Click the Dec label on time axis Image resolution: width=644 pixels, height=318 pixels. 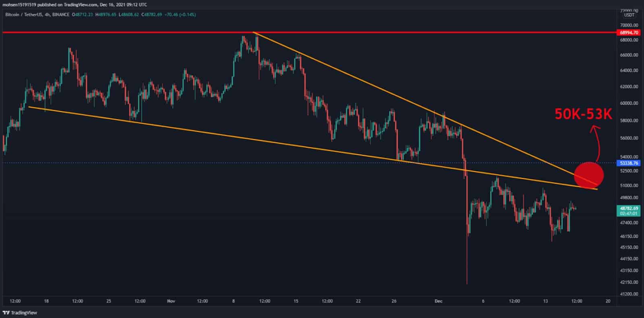coord(438,301)
